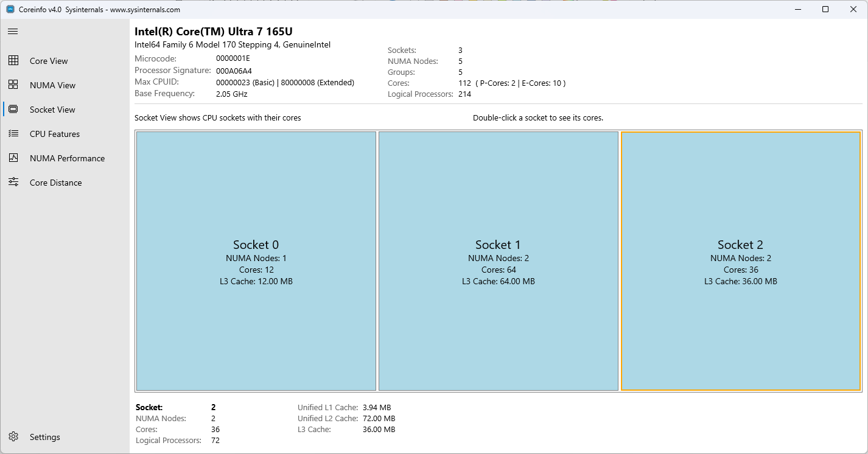Click the Socket View sidebar entry
868x454 pixels.
coord(53,109)
